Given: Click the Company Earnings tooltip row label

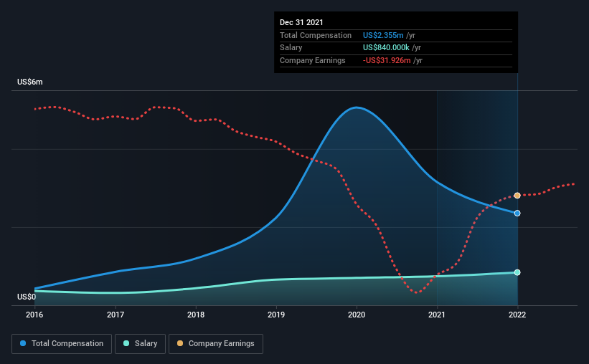Looking at the screenshot, I should click(x=313, y=60).
